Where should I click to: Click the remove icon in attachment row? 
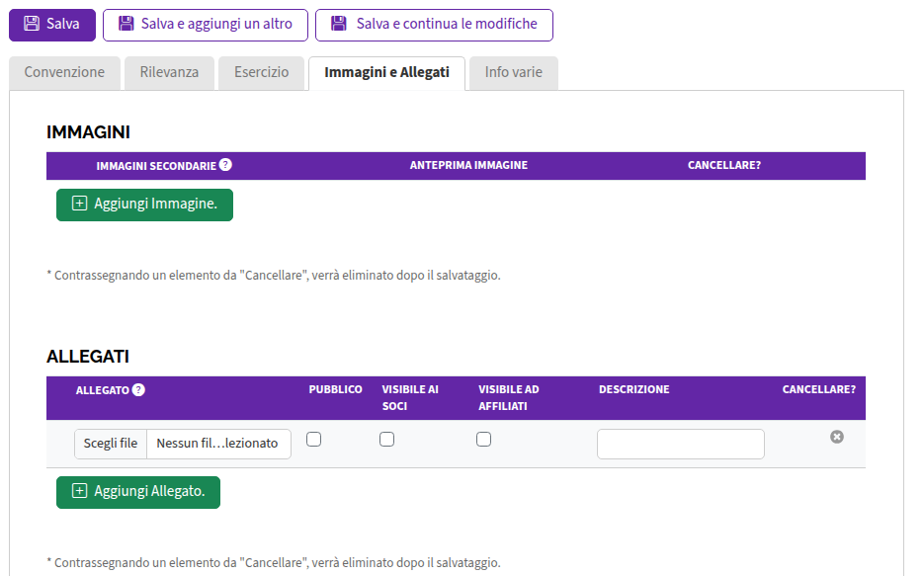(837, 437)
